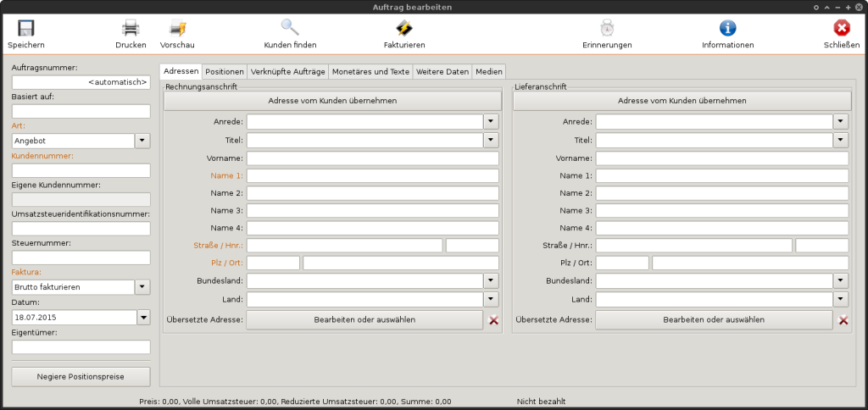Click the red Schließen toolbar icon
Image resolution: width=868 pixels, height=410 pixels.
point(842,28)
